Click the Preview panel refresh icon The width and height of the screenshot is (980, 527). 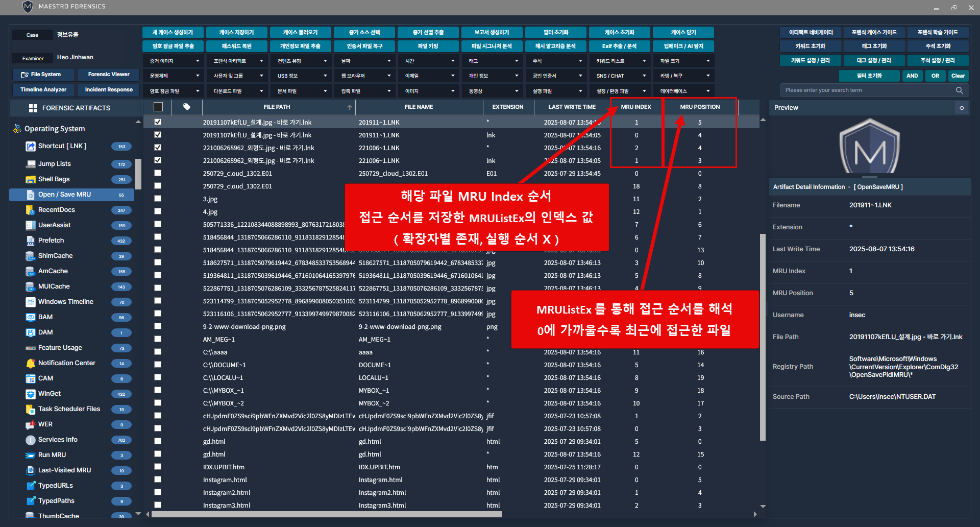click(962, 108)
